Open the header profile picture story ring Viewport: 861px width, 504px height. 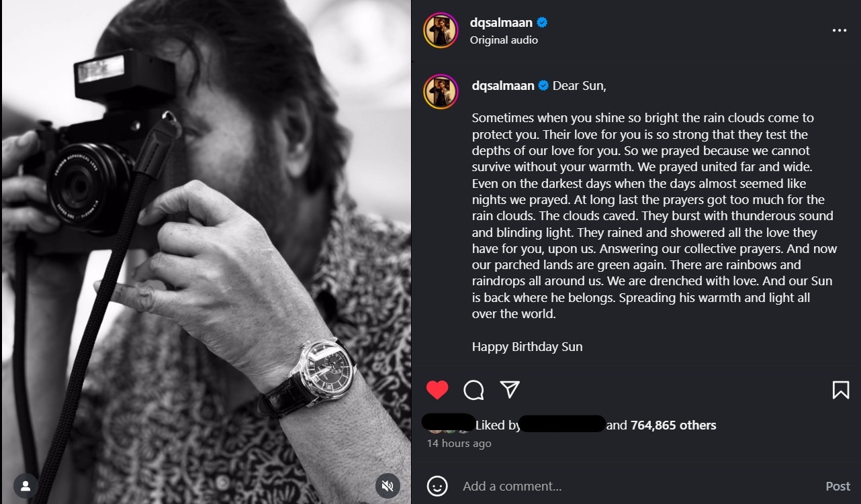coord(441,31)
